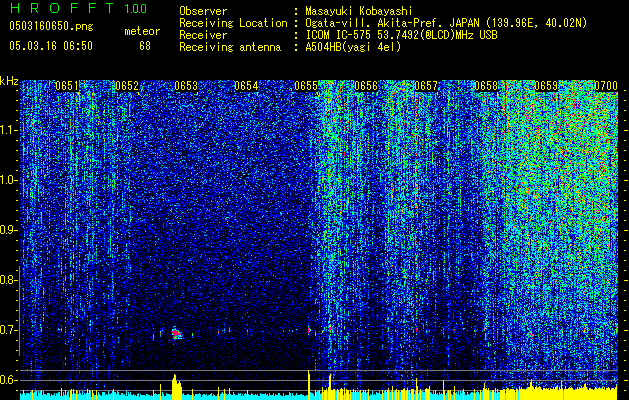
Task: Click the Receiving Location label
Action: [233, 23]
